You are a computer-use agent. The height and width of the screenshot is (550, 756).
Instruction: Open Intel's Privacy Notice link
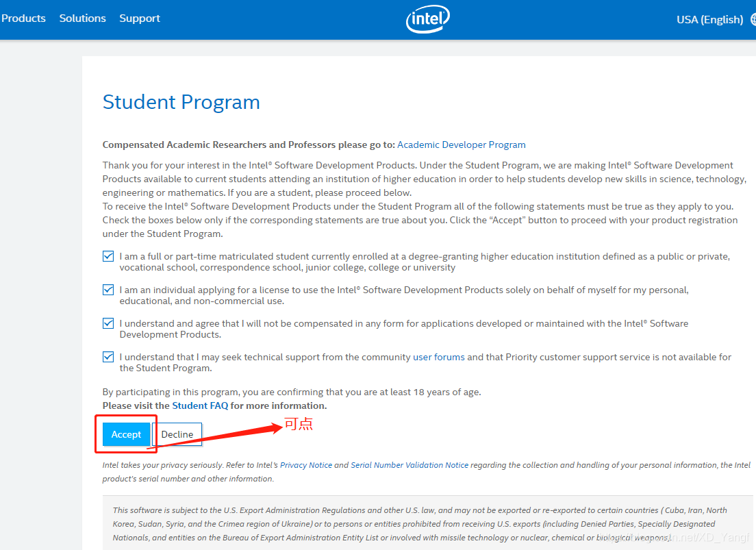coord(305,465)
